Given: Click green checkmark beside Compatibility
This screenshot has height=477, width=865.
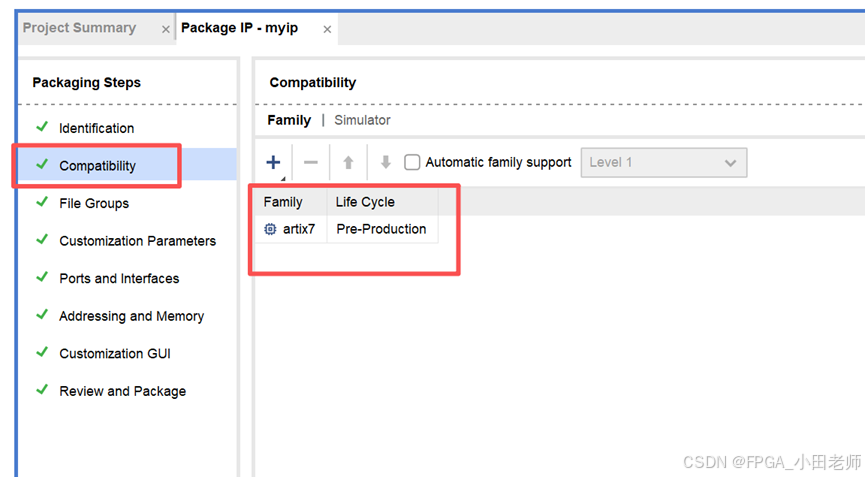Looking at the screenshot, I should [42, 164].
